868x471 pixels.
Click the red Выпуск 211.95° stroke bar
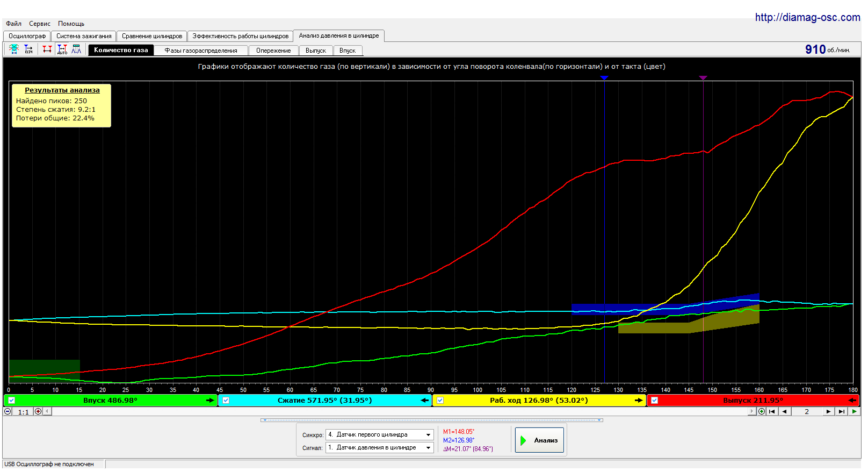coord(753,400)
